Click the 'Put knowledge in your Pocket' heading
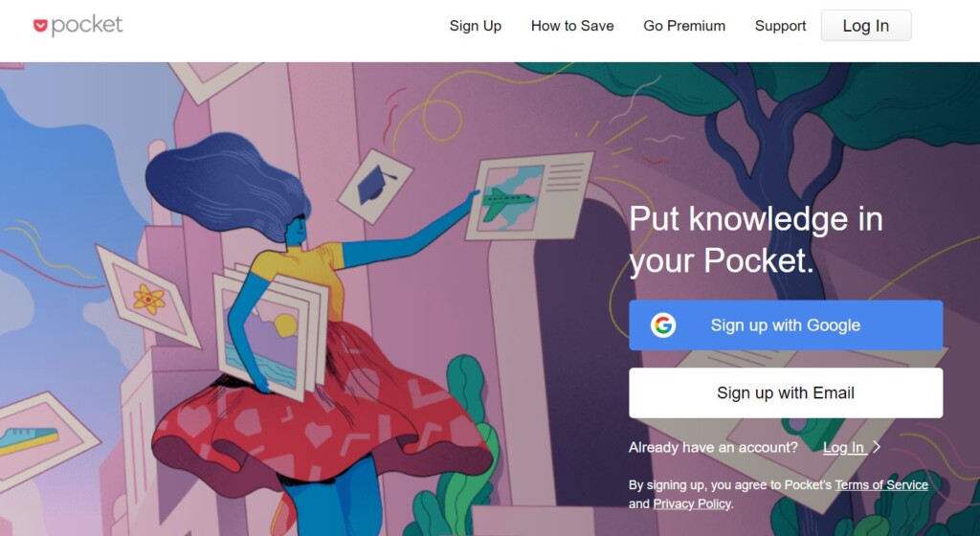This screenshot has width=980, height=536. pyautogui.click(x=756, y=239)
